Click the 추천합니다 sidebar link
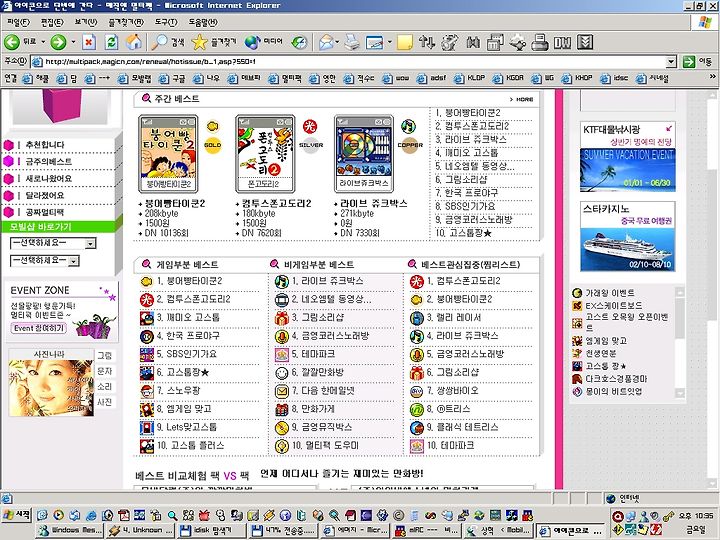 [45, 145]
